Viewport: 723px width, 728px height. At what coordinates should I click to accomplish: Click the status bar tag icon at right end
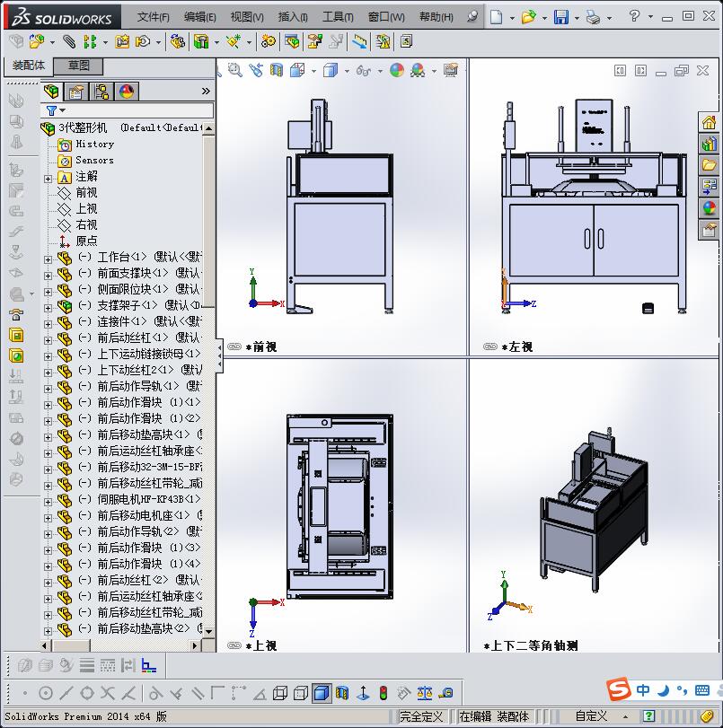point(707,716)
